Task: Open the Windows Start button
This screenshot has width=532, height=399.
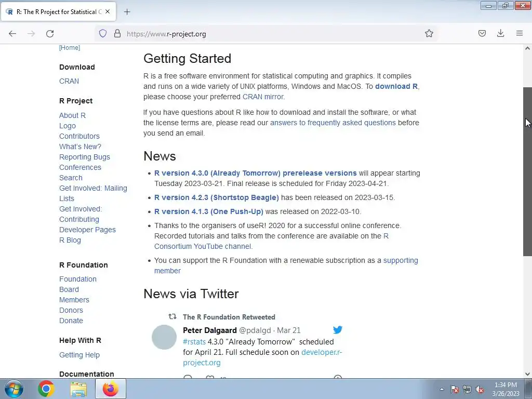Action: [14, 389]
